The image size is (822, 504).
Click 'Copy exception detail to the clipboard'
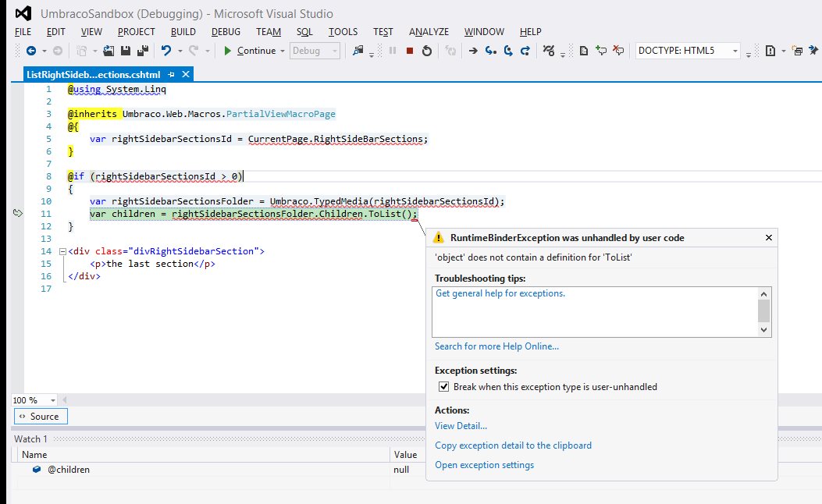pyautogui.click(x=513, y=445)
